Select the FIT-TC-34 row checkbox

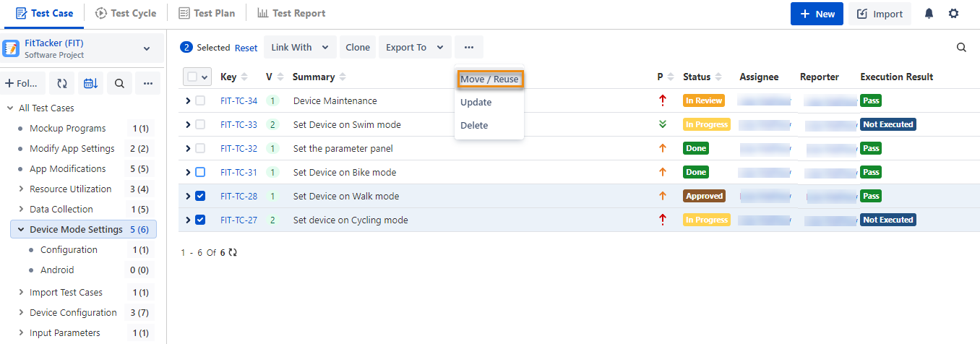pyautogui.click(x=200, y=100)
